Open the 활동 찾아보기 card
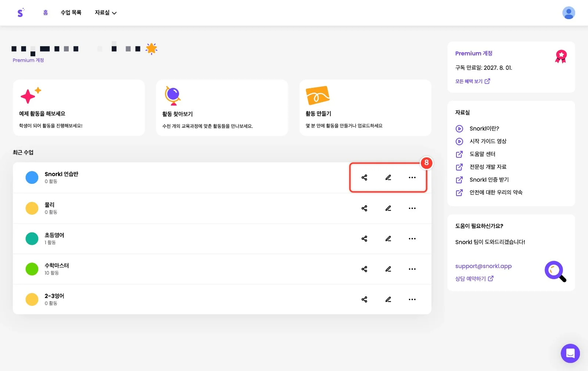The width and height of the screenshot is (588, 371). pos(222,108)
